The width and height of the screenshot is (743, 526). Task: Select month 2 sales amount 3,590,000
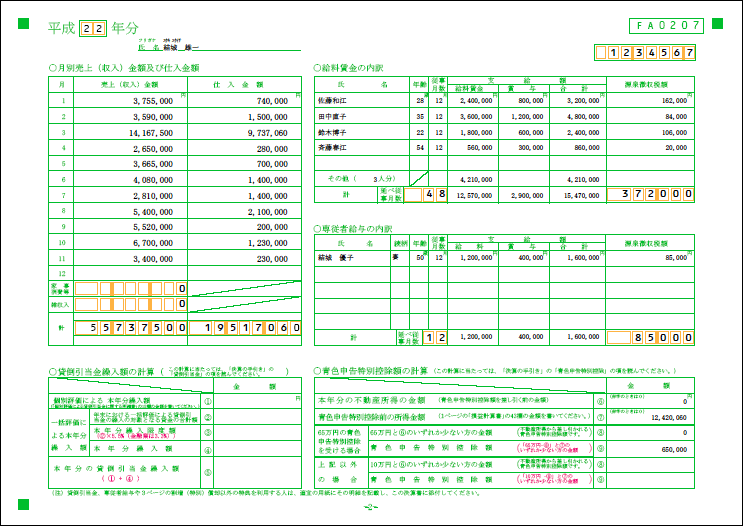[153, 117]
